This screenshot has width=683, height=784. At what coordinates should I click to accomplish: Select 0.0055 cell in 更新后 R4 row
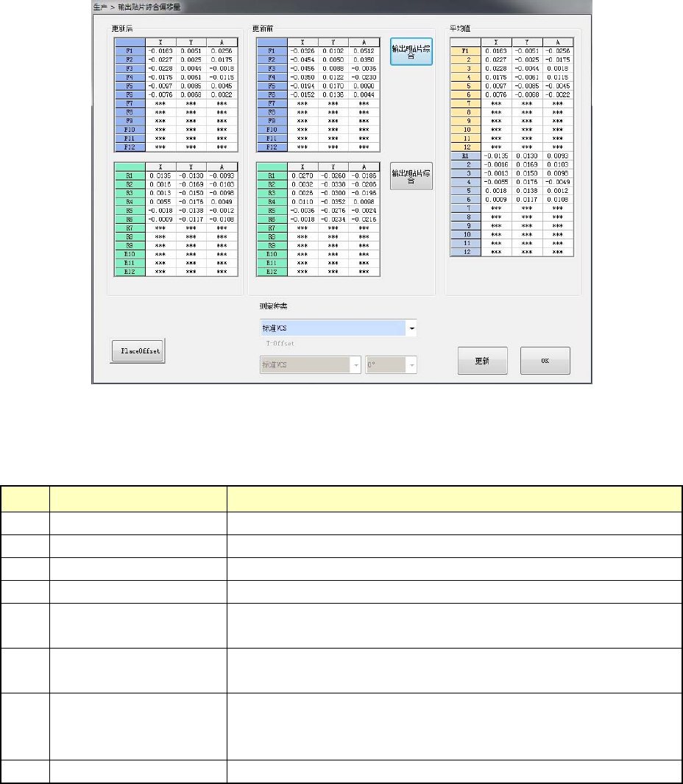[160, 202]
